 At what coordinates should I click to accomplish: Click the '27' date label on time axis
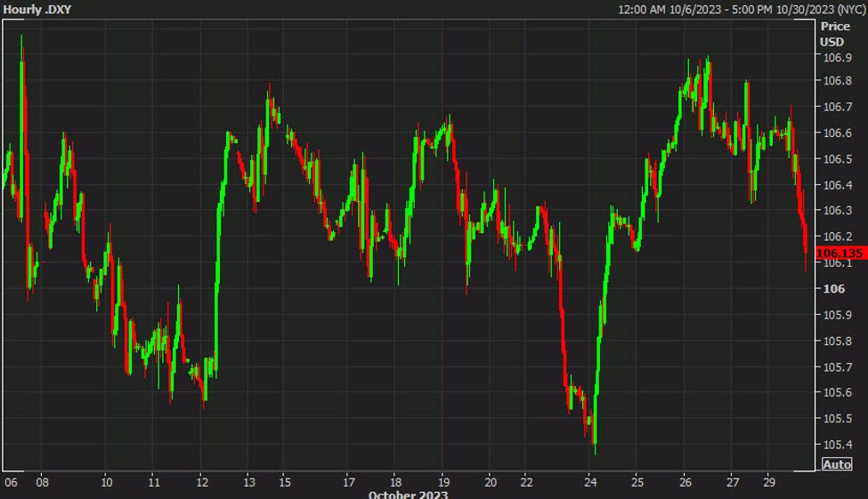[733, 482]
